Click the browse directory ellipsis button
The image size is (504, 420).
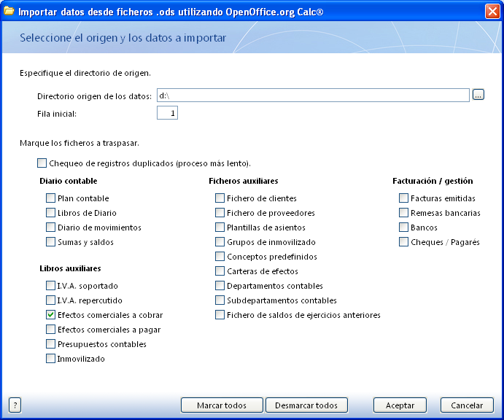pyautogui.click(x=478, y=95)
